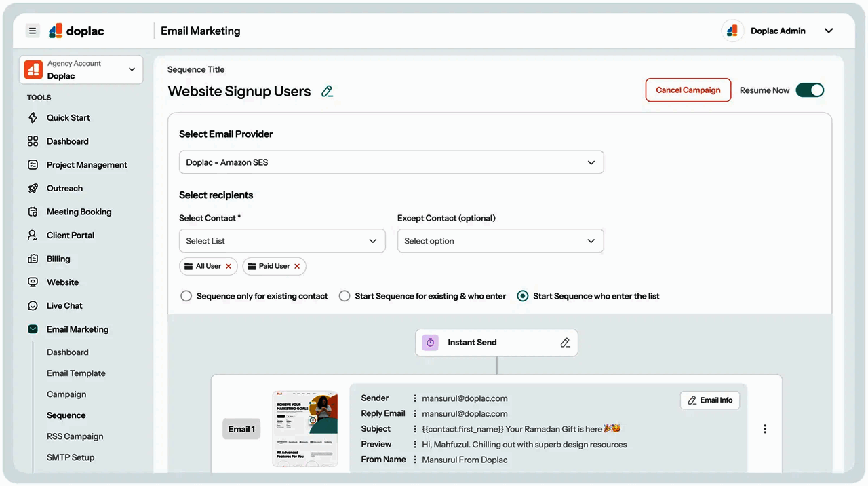This screenshot has height=486, width=868.
Task: Click the Outreach rocket icon
Action: pos(33,188)
